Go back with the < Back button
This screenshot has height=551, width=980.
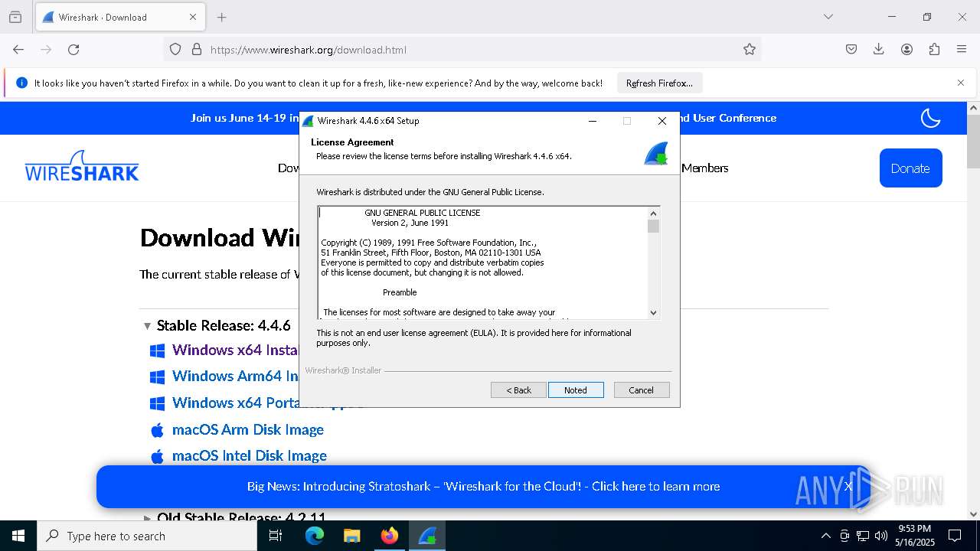coord(518,390)
